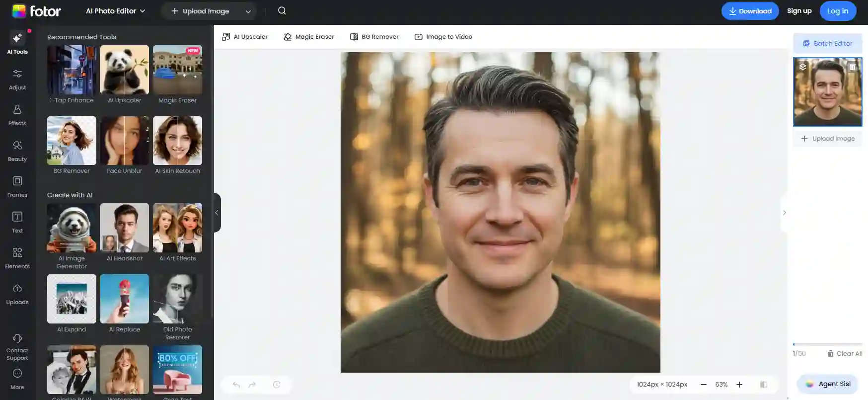Click the layers icon on the thumbnail
868x400 pixels.
point(803,67)
